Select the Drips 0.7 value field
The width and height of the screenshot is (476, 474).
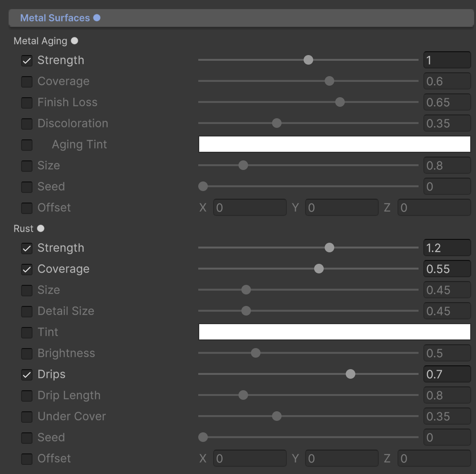pyautogui.click(x=447, y=374)
